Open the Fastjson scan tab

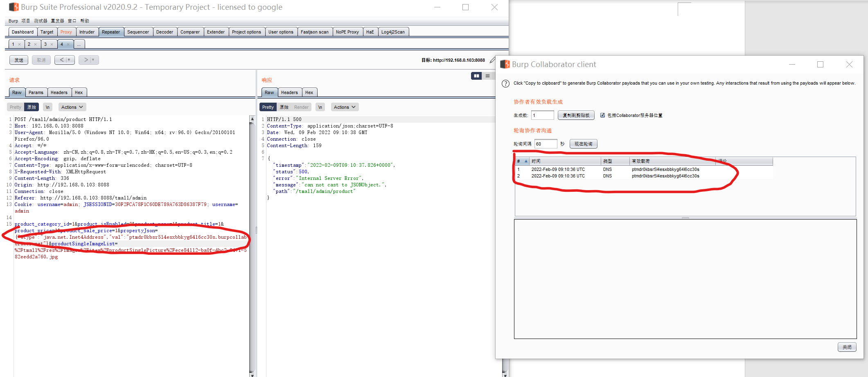tap(314, 32)
